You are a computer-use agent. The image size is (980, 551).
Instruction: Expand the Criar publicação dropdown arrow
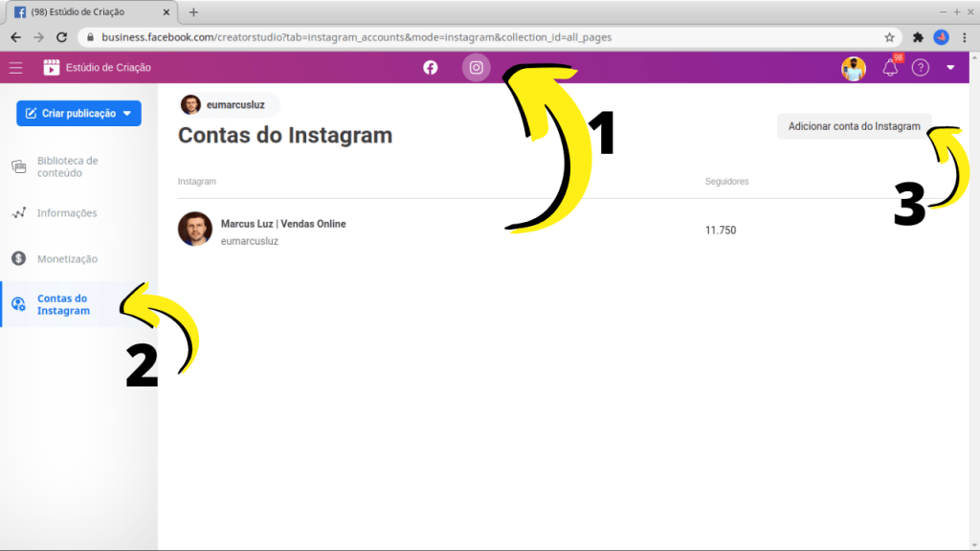pos(127,113)
